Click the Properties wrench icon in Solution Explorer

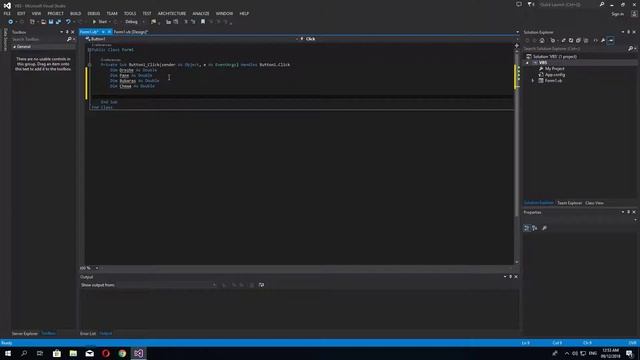click(603, 40)
